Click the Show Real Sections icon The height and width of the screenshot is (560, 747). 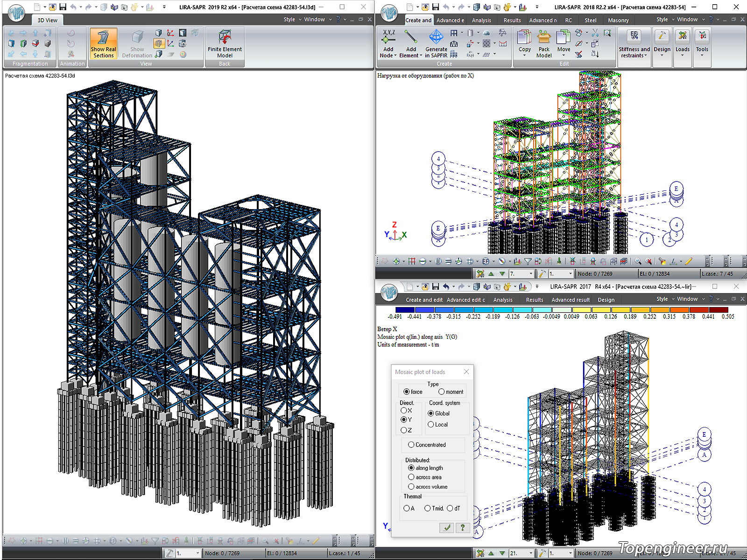coord(103,43)
